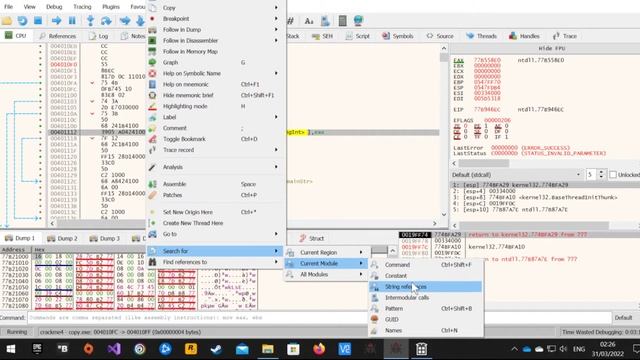Click the Hide FPU button
This screenshot has width=640, height=360.
[x=551, y=48]
